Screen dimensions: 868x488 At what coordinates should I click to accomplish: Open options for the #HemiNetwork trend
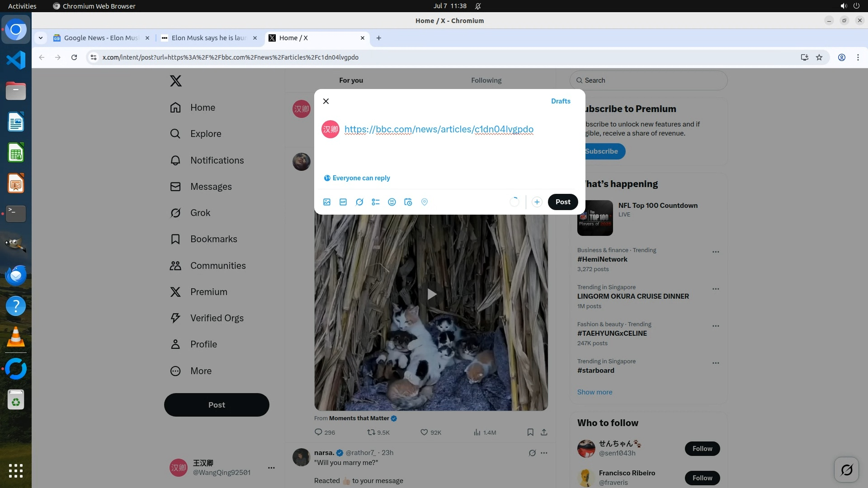[x=715, y=252]
